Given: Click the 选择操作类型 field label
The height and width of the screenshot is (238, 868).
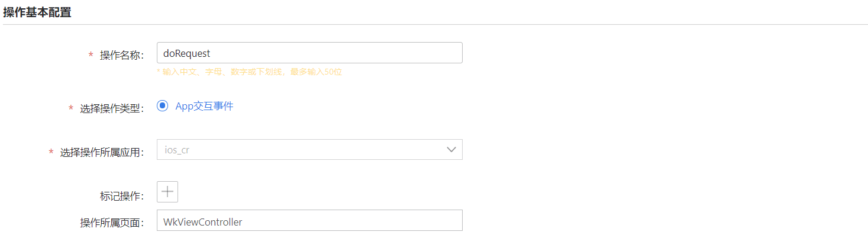Looking at the screenshot, I should point(111,109).
